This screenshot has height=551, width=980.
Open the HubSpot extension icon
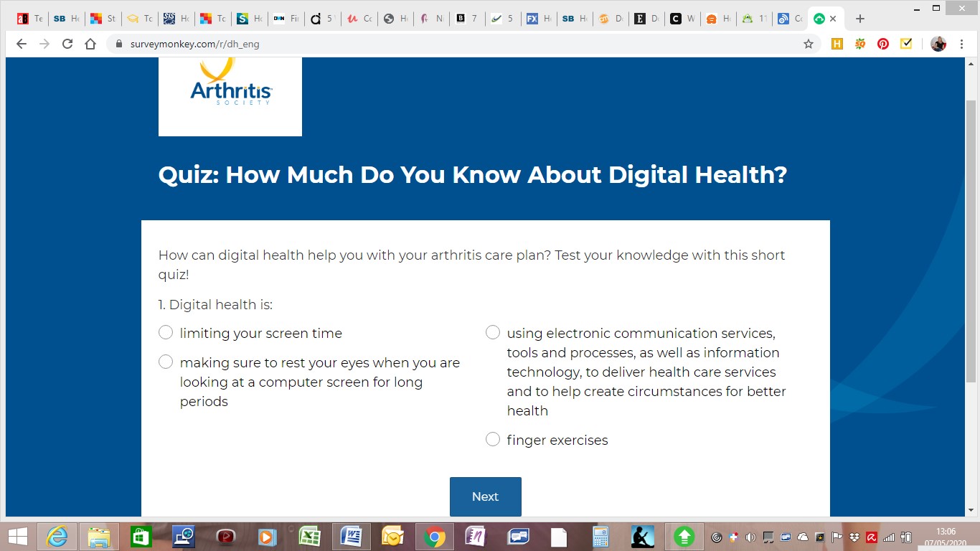(837, 44)
